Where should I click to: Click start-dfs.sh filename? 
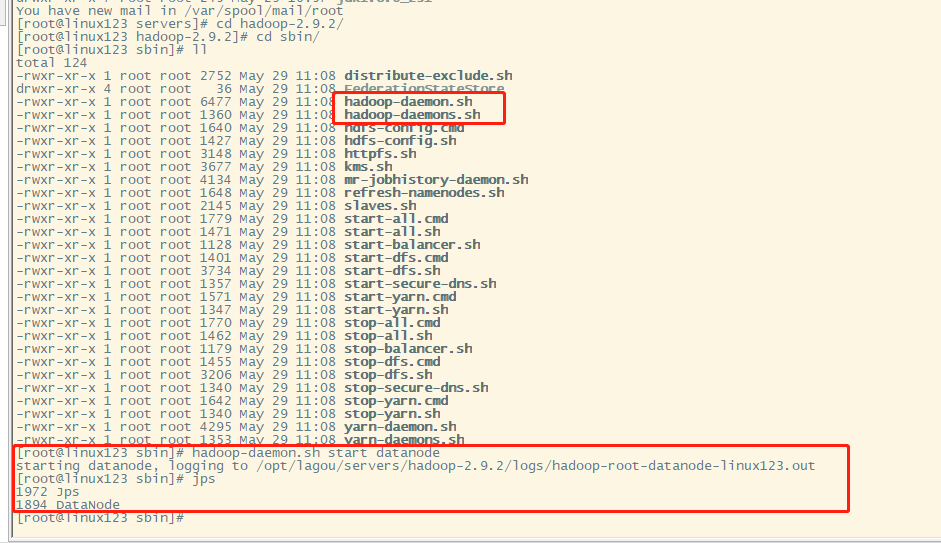(x=392, y=271)
